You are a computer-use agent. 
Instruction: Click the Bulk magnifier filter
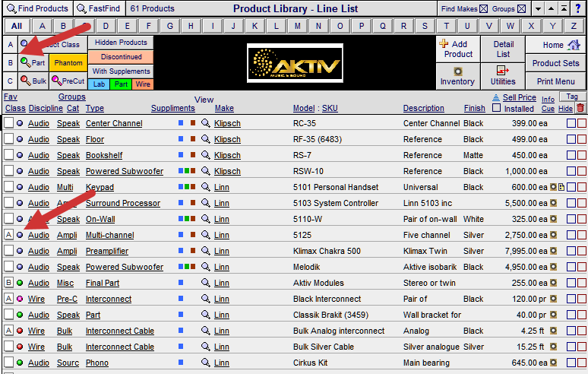[x=33, y=81]
